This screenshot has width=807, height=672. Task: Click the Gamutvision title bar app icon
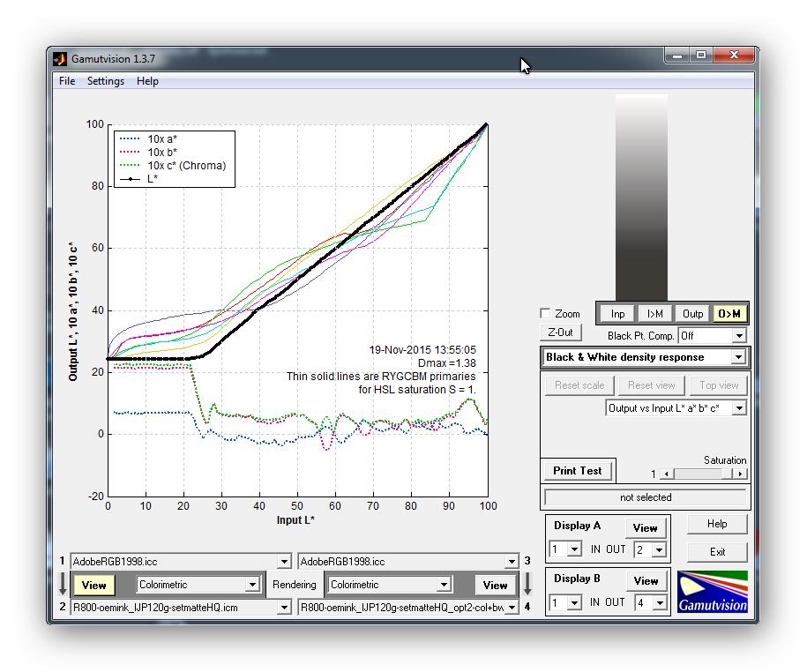60,59
